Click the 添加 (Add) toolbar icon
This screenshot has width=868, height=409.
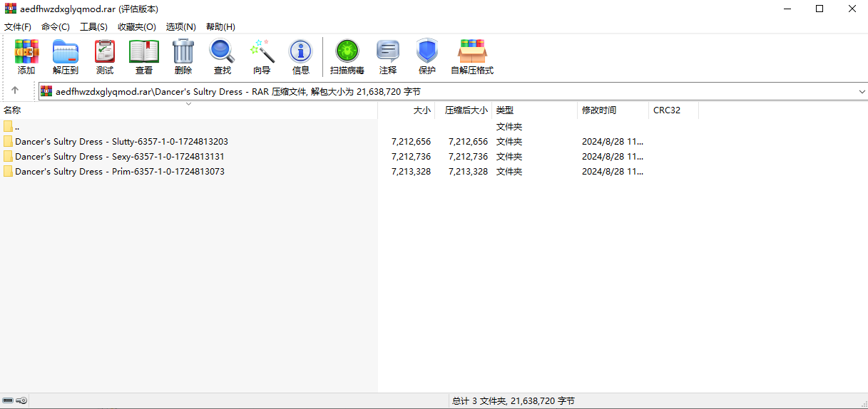pos(26,51)
